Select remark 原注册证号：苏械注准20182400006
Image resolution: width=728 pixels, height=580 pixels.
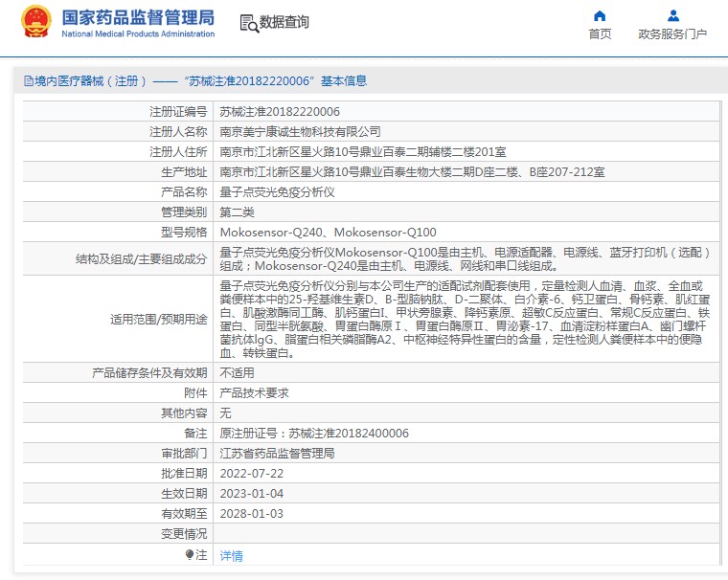pos(314,433)
